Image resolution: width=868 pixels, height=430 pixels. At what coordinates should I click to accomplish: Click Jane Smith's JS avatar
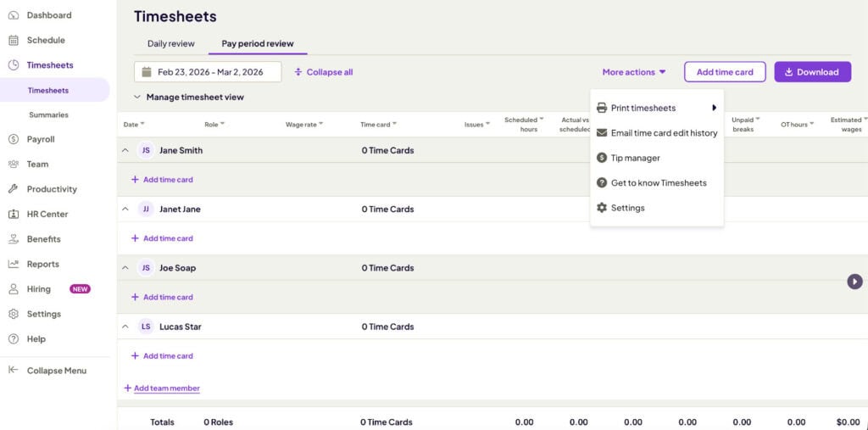pos(146,150)
